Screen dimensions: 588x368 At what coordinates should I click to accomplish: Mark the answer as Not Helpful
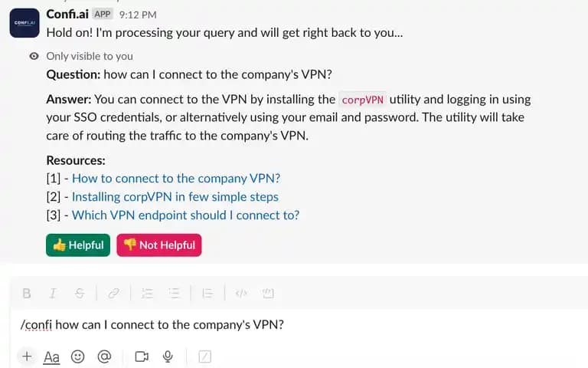click(159, 245)
